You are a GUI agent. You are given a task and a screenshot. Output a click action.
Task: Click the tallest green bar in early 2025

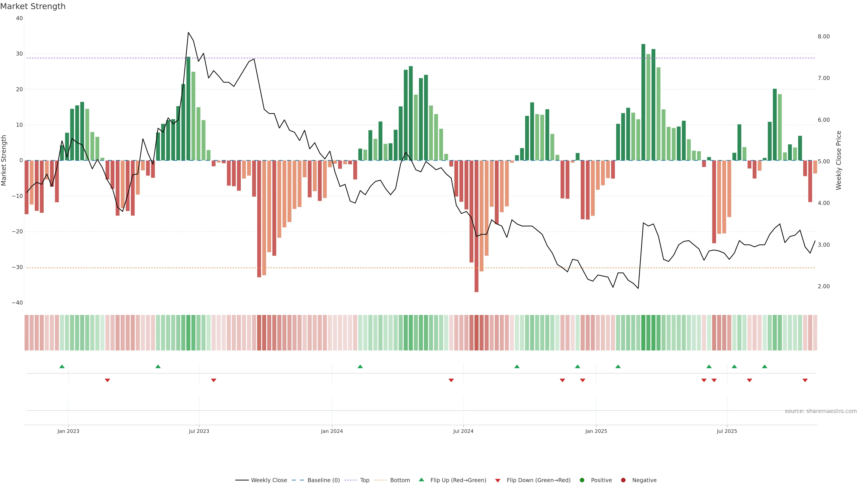[643, 101]
